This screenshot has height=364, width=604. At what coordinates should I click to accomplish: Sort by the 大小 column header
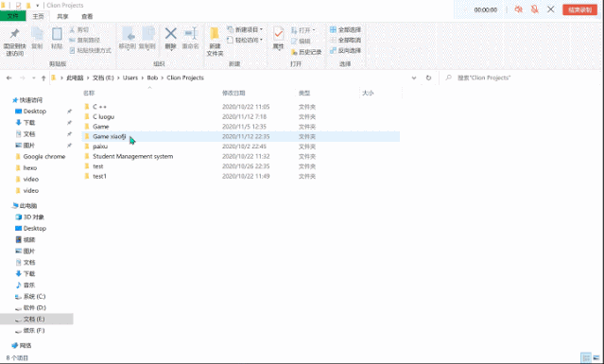[x=368, y=93]
